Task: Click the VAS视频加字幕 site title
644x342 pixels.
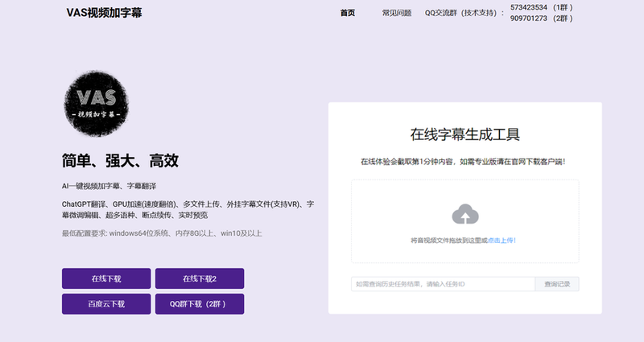Action: click(x=104, y=13)
